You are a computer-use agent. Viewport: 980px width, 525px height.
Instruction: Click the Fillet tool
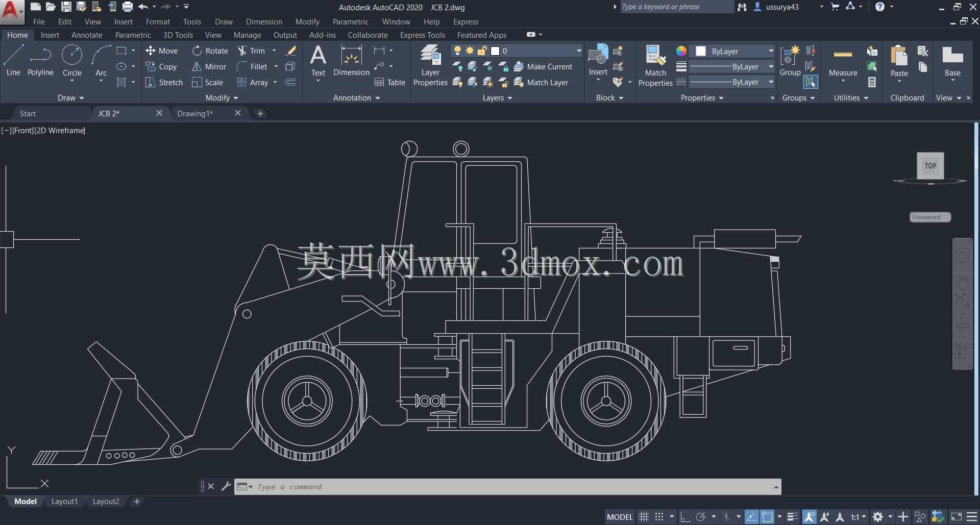click(252, 66)
